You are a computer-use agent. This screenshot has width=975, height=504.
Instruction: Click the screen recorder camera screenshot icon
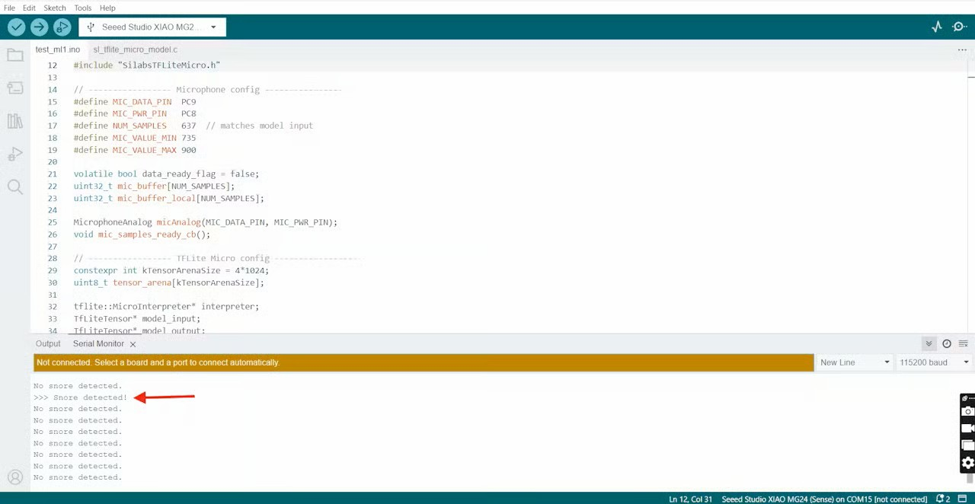(968, 411)
